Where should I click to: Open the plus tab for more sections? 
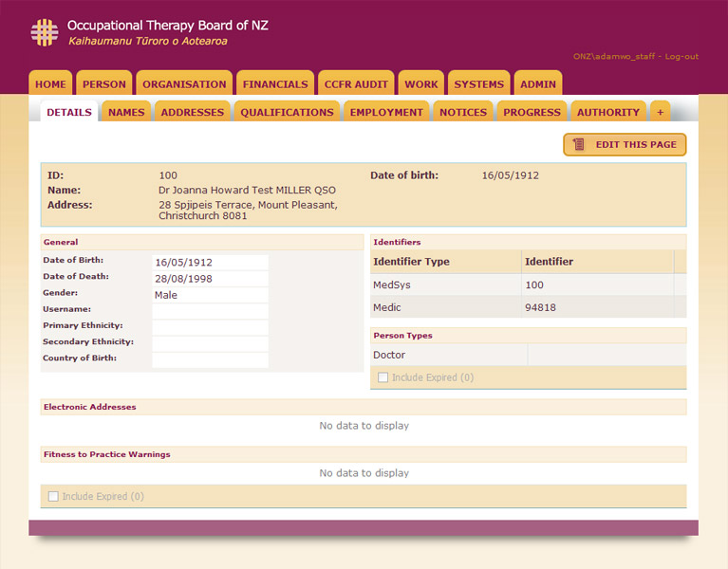(660, 112)
